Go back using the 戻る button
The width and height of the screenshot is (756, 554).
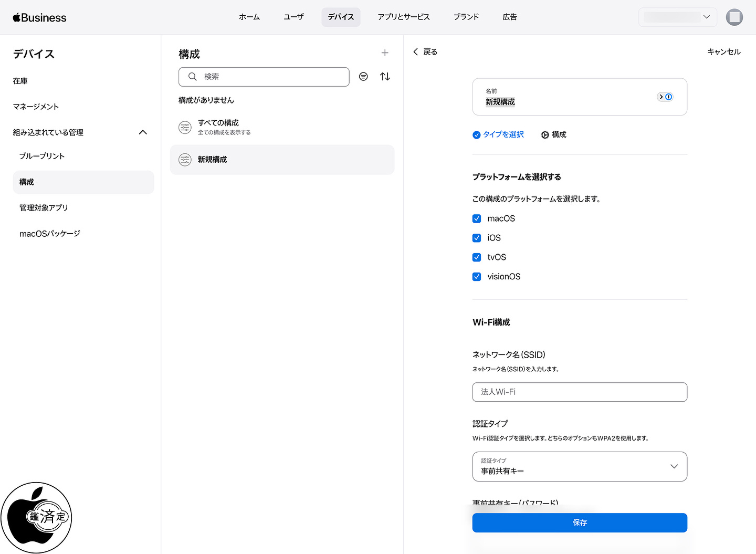425,51
